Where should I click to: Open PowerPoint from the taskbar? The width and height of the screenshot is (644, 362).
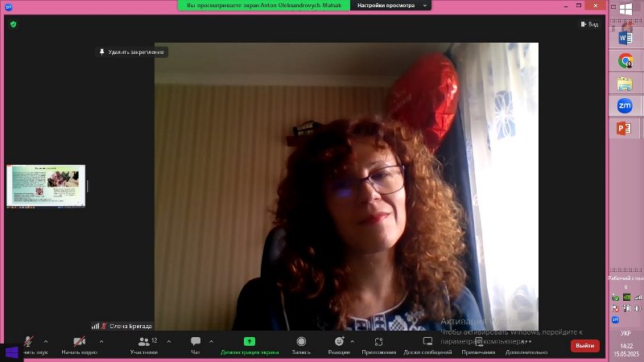(624, 129)
